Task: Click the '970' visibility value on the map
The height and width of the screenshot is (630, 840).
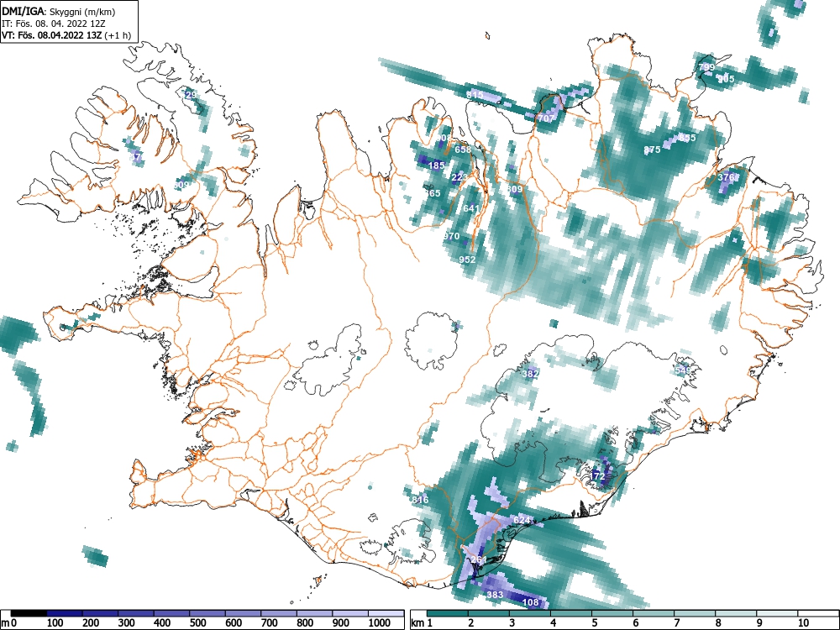Action: click(452, 236)
